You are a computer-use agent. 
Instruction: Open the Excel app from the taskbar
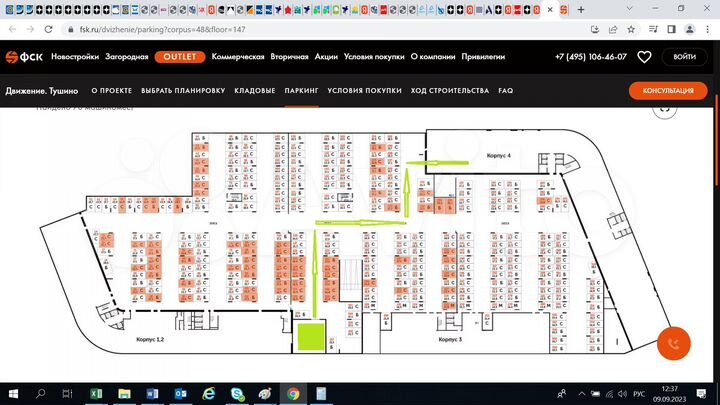96,393
